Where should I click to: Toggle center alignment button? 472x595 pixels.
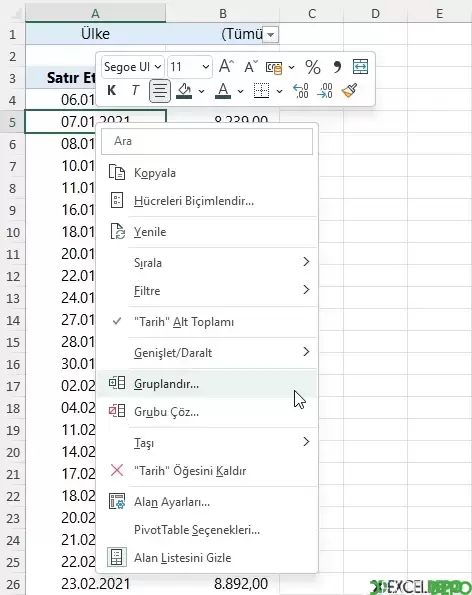coord(159,91)
